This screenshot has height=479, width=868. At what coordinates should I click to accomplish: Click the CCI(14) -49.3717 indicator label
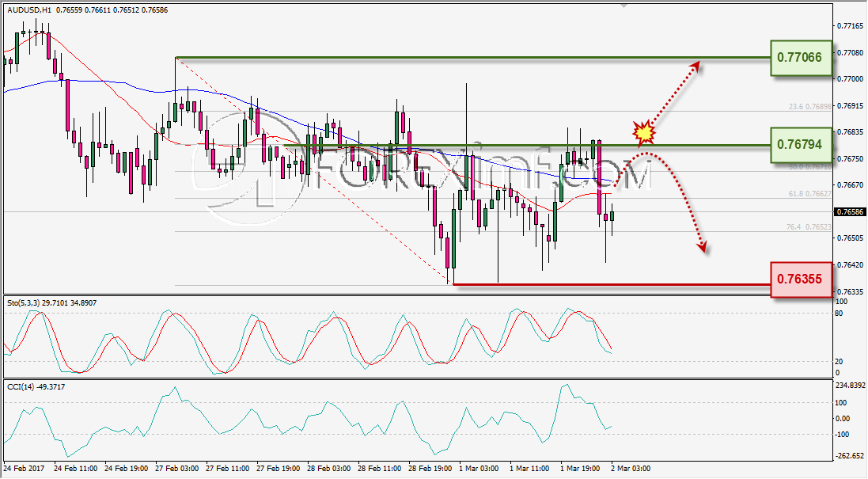pyautogui.click(x=36, y=387)
